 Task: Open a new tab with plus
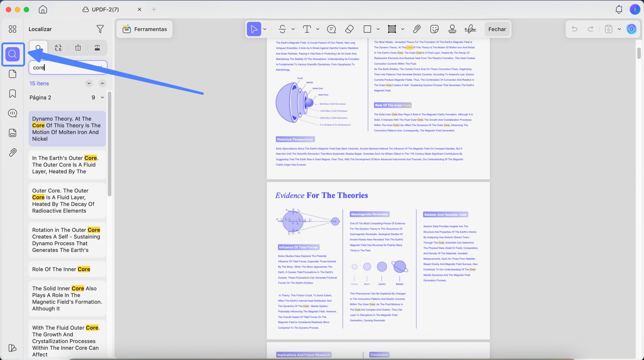[154, 10]
